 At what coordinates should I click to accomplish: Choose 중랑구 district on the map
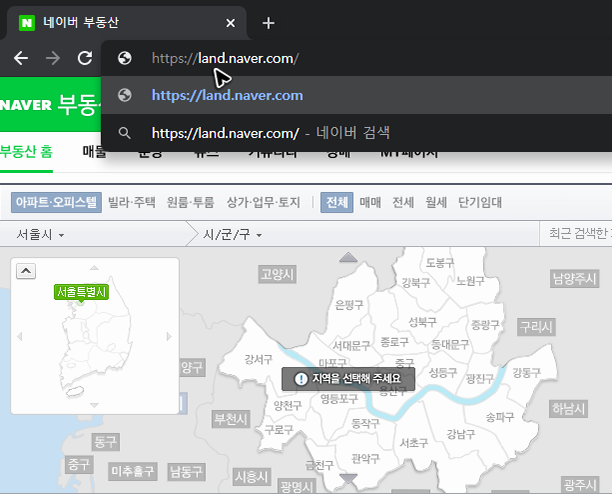[x=485, y=325]
